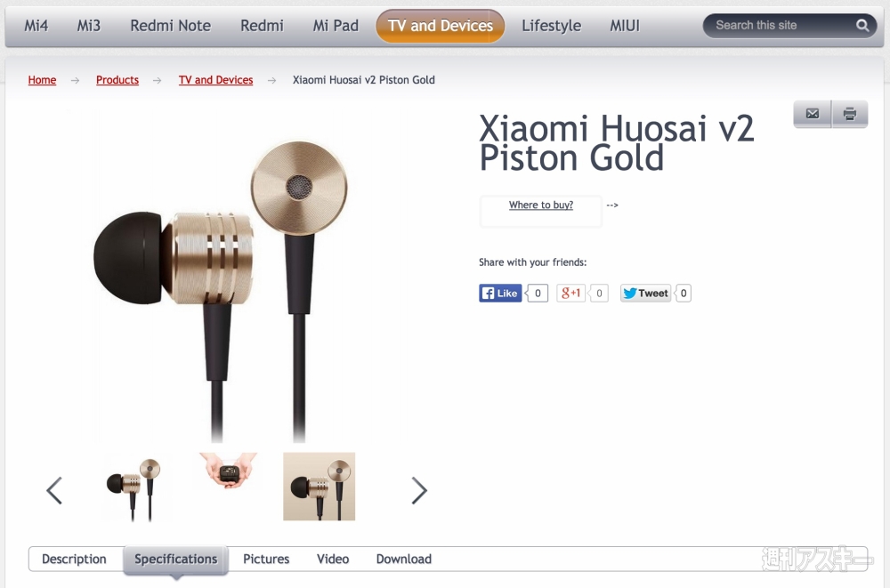
Task: Open the Redmi Note menu item
Action: (x=170, y=26)
